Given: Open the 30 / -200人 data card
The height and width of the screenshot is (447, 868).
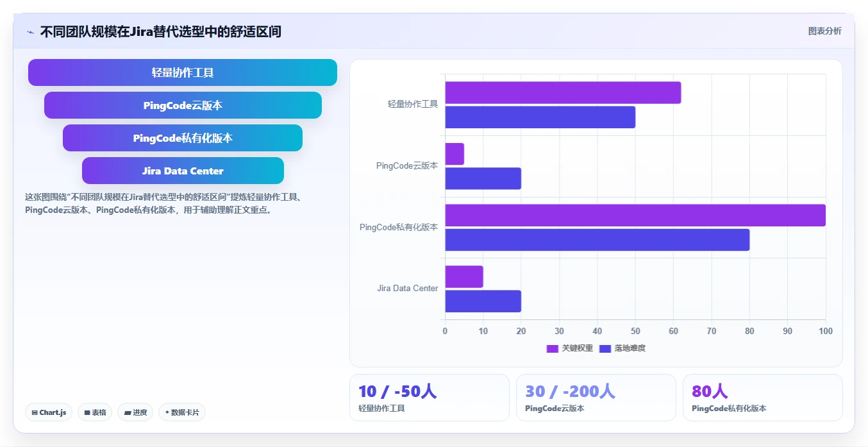Looking at the screenshot, I should click(596, 398).
